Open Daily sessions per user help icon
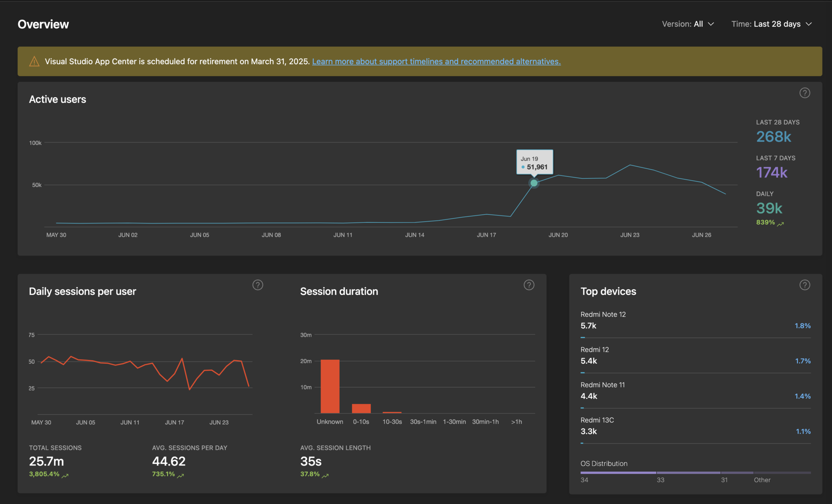Viewport: 832px width, 504px height. point(258,285)
